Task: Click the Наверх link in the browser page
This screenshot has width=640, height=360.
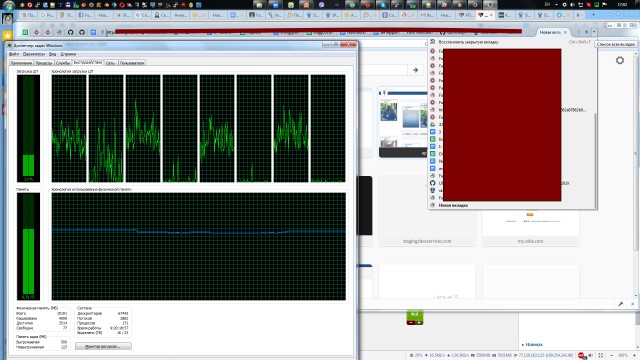Action: (x=534, y=344)
